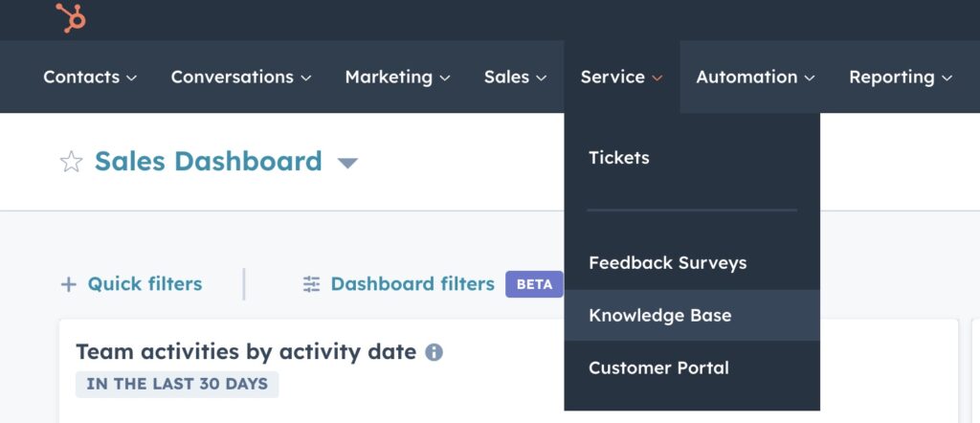Viewport: 980px width, 423px height.
Task: Click the HubSpot sprocket logo
Action: [70, 18]
